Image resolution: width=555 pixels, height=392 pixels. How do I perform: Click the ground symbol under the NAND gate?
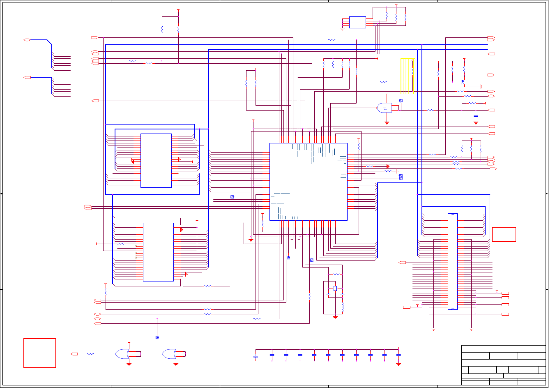coord(387,122)
